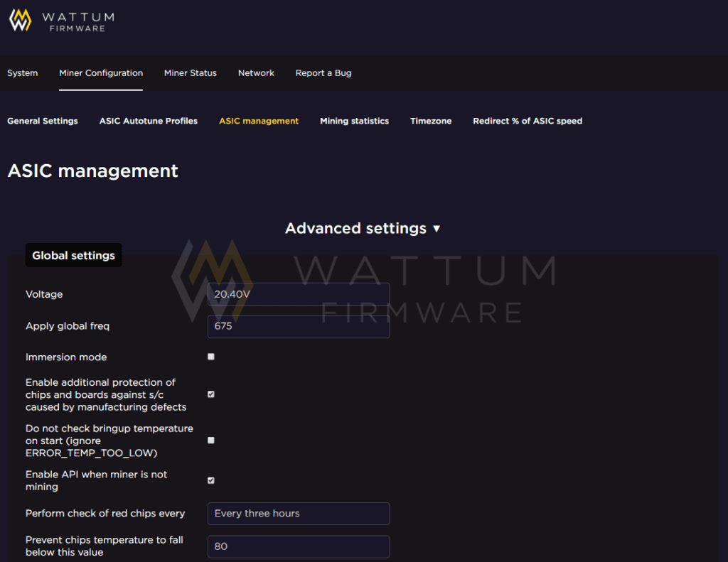Open the red chips check interval dropdown
The width and height of the screenshot is (728, 562).
tap(298, 514)
